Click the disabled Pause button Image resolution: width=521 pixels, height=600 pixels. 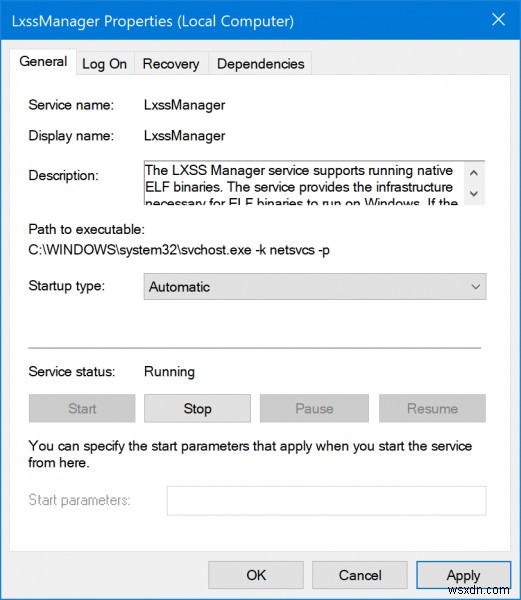[314, 409]
